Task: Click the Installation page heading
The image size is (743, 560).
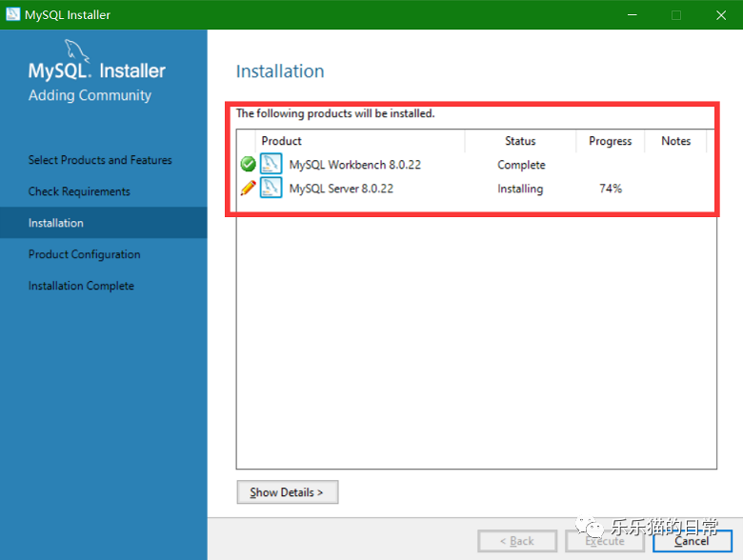Action: click(280, 71)
